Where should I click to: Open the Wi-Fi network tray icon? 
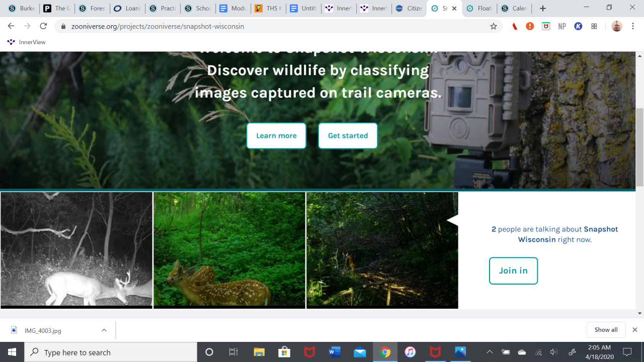coord(539,352)
